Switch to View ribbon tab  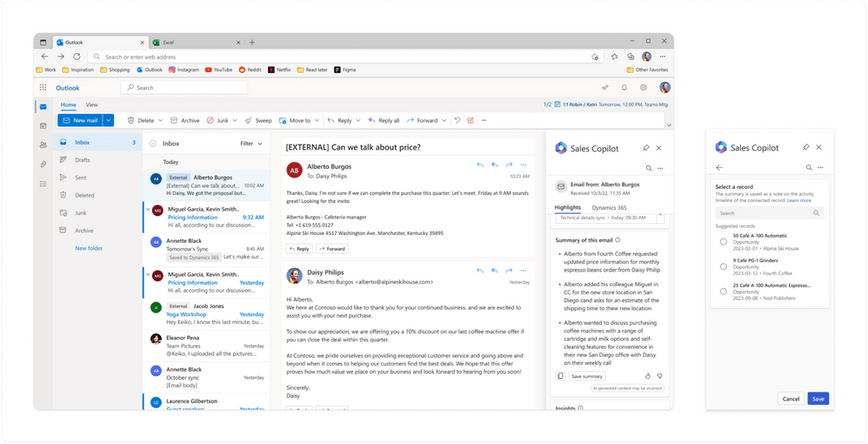(x=92, y=104)
